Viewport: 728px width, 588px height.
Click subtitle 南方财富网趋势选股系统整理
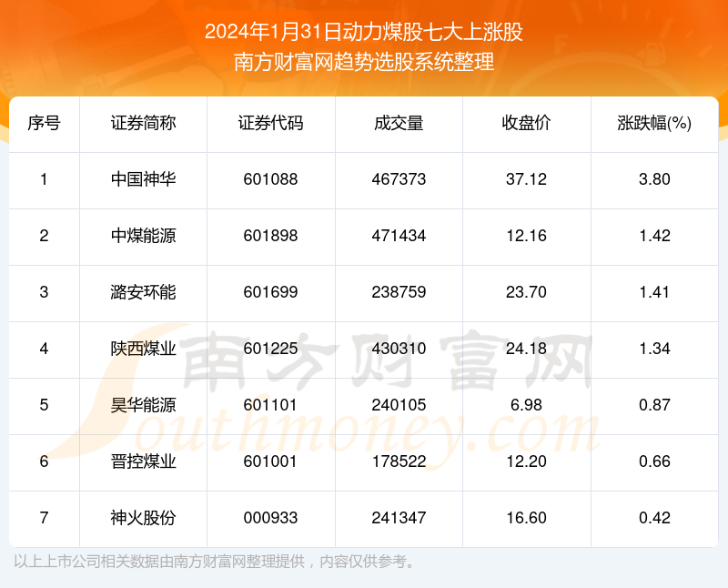click(x=364, y=62)
